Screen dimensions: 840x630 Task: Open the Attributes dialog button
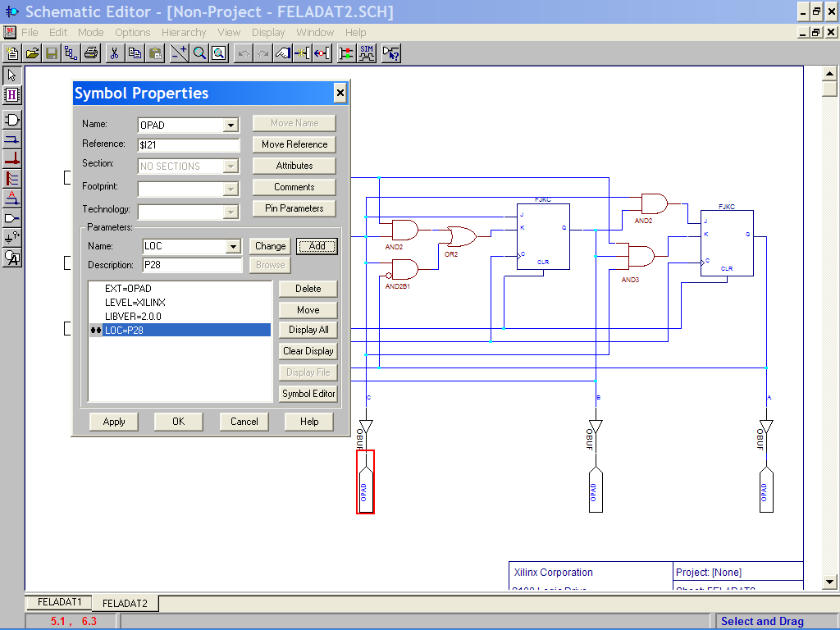(x=294, y=166)
